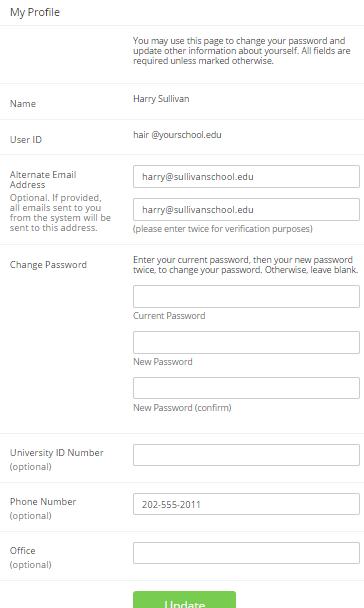This screenshot has width=364, height=608.
Task: Click the New Password confirm input box
Action: point(246,388)
